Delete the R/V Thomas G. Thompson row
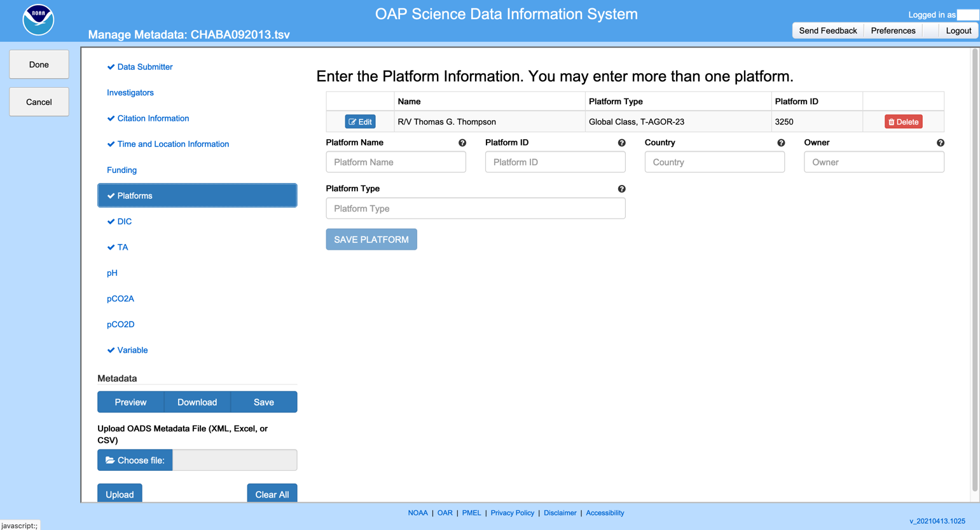The height and width of the screenshot is (530, 980). click(x=903, y=121)
